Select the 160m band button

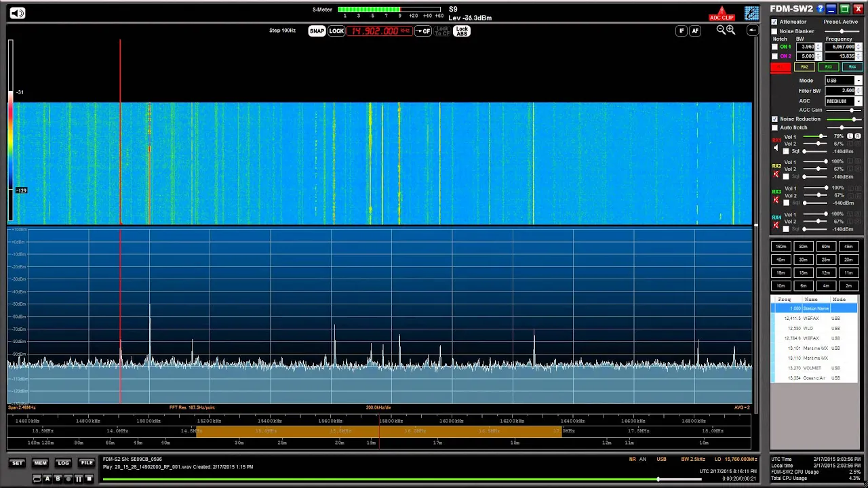pyautogui.click(x=781, y=247)
